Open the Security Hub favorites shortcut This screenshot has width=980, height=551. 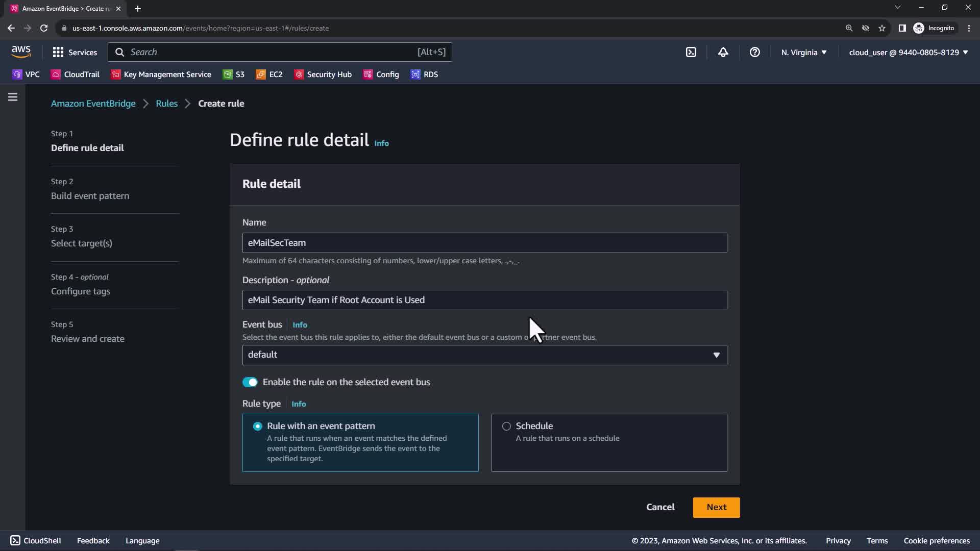click(x=323, y=74)
